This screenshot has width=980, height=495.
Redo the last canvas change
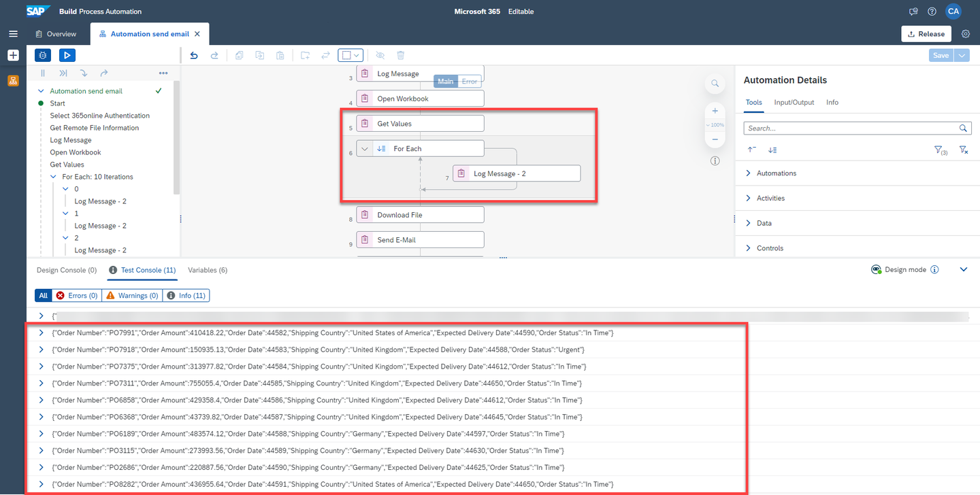click(214, 56)
